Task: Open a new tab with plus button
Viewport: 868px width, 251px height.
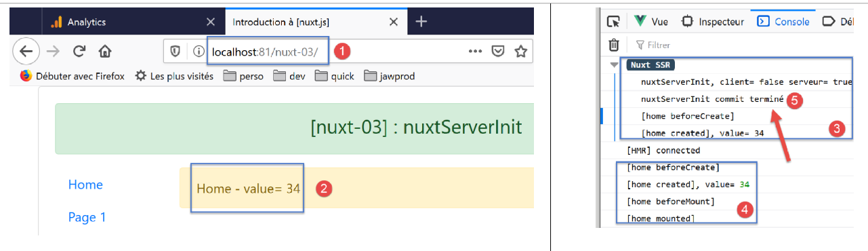Action: point(421,22)
